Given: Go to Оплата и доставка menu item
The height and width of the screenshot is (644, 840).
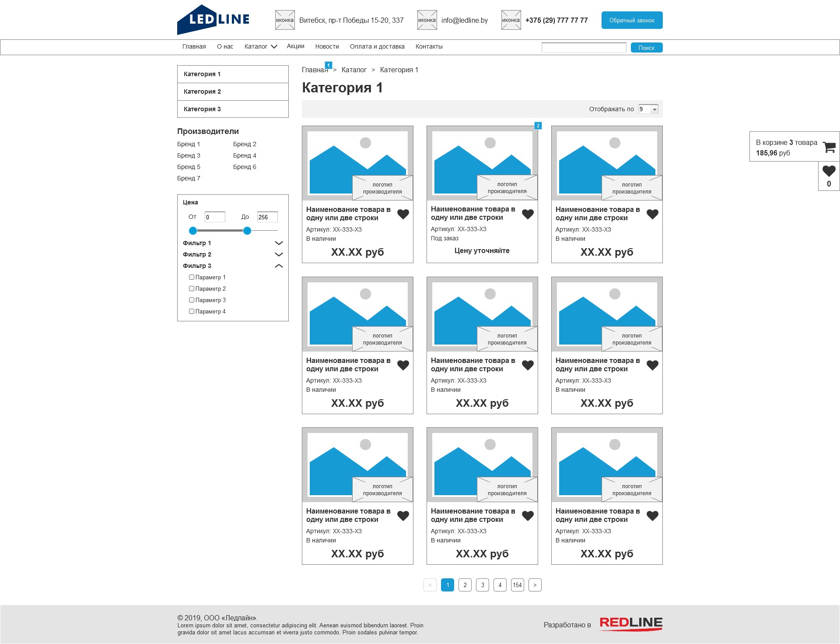Looking at the screenshot, I should [377, 46].
